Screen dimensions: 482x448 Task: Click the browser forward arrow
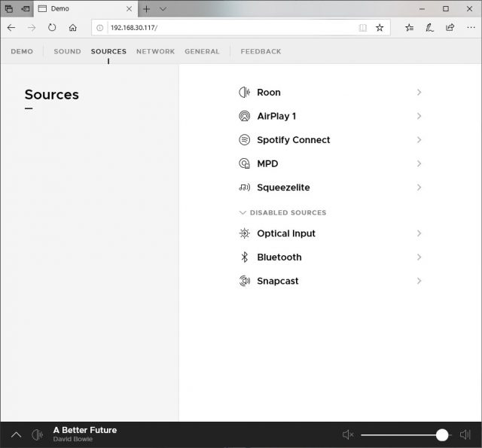(32, 28)
